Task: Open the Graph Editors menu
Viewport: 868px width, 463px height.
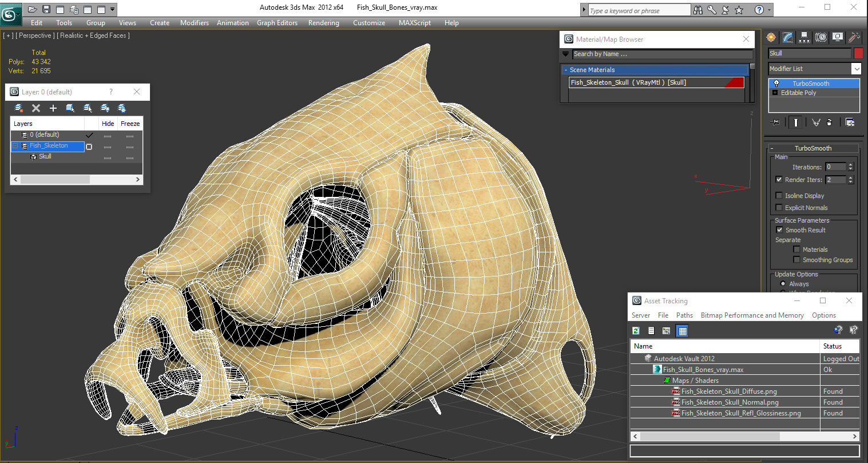Action: click(x=277, y=23)
